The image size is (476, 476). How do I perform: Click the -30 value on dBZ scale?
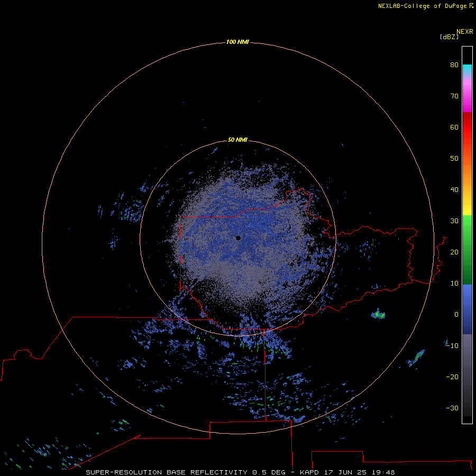452,408
